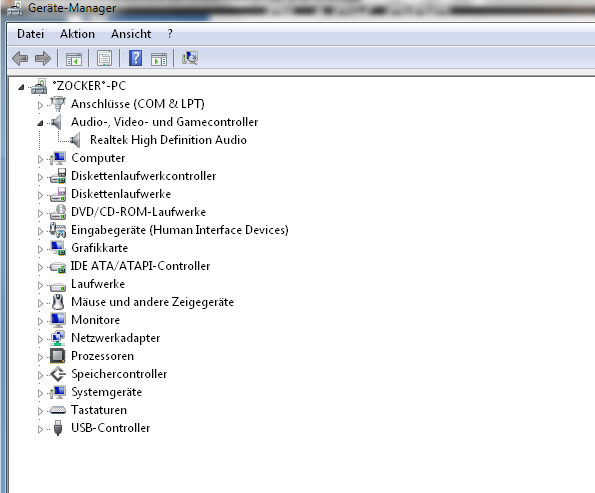Click the Forward arrow toolbar button
This screenshot has width=595, height=493.
coord(43,58)
